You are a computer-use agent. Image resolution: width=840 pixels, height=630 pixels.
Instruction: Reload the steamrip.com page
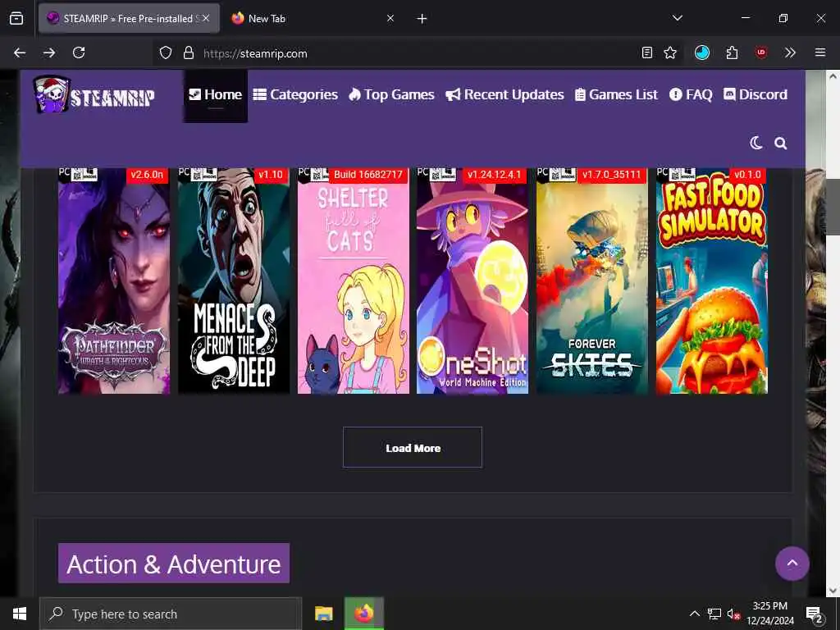pyautogui.click(x=79, y=52)
